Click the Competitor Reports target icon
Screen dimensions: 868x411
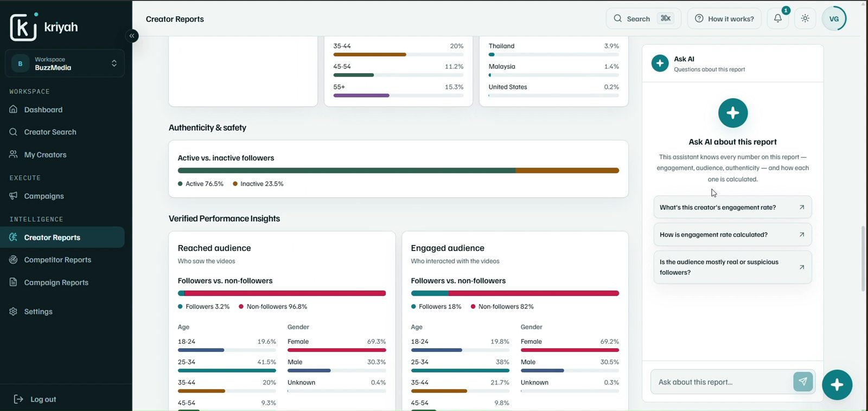(14, 260)
